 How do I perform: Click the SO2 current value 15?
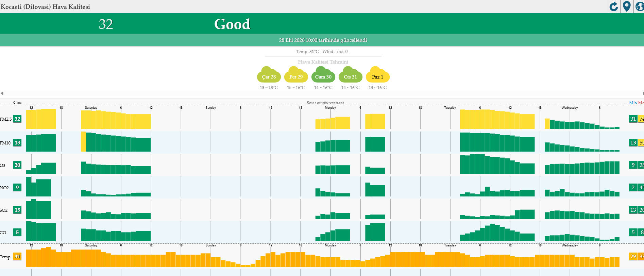(x=17, y=210)
